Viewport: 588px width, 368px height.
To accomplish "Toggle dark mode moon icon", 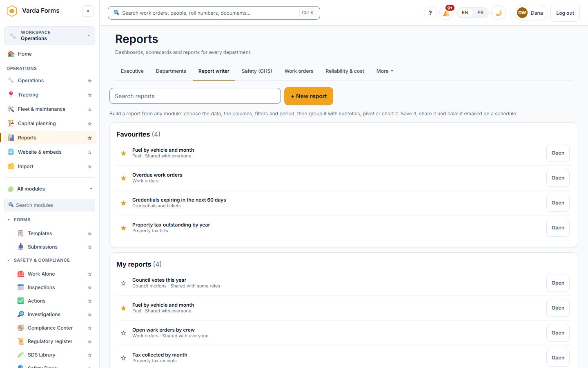I will (x=499, y=13).
